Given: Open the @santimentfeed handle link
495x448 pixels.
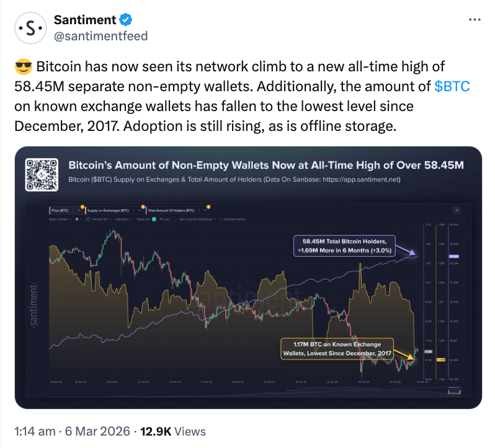Looking at the screenshot, I should click(101, 36).
